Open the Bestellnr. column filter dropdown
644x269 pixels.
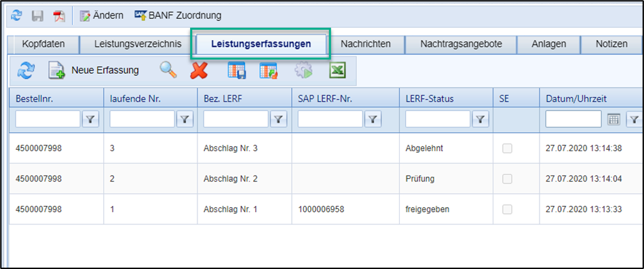[91, 119]
